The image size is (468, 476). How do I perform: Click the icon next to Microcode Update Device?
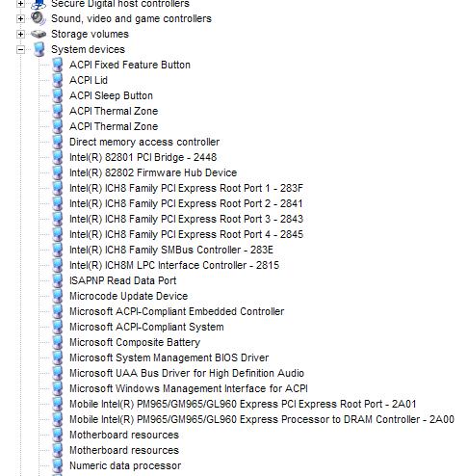pos(58,296)
